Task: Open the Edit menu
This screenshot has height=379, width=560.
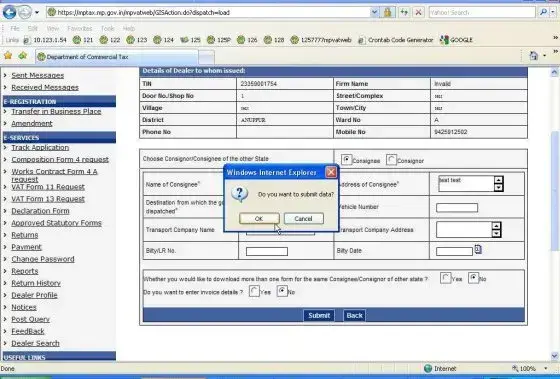Action: pyautogui.click(x=32, y=28)
